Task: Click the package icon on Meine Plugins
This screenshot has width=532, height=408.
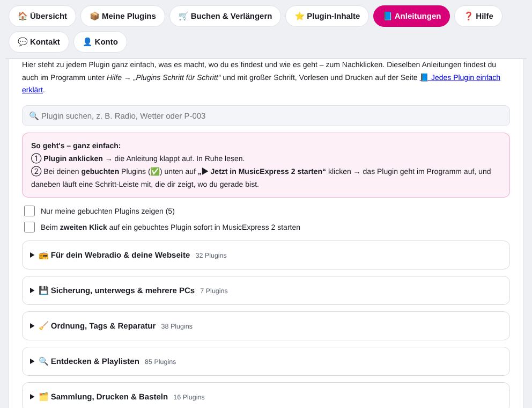Action: 94,16
